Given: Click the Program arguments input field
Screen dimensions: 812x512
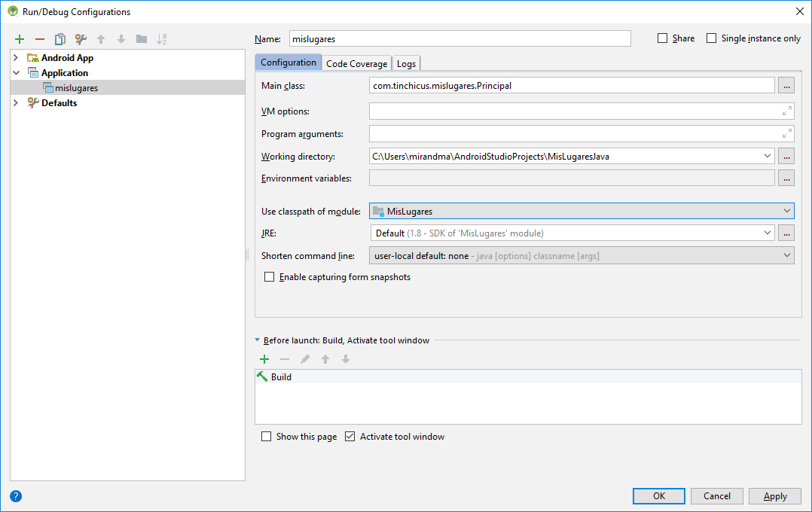Looking at the screenshot, I should coord(572,134).
